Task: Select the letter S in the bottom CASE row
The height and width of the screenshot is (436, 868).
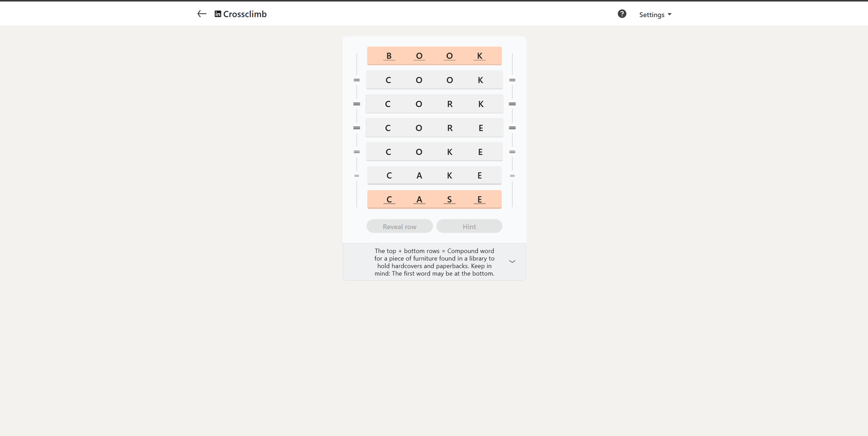Action: pos(449,200)
